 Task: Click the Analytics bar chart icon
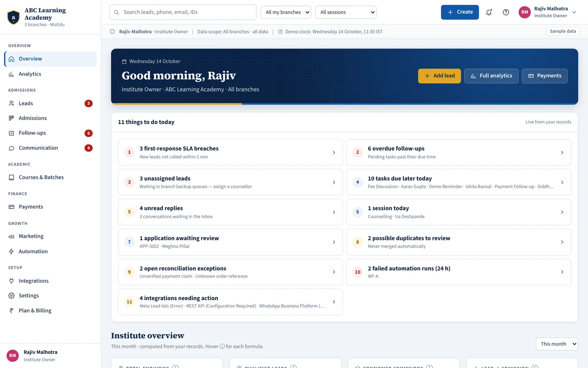point(11,74)
